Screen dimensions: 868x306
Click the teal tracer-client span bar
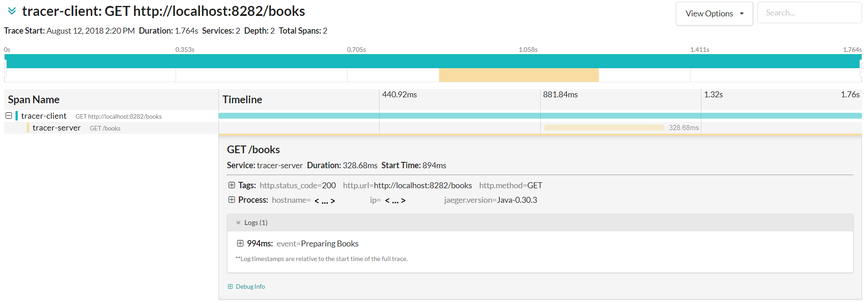point(540,116)
